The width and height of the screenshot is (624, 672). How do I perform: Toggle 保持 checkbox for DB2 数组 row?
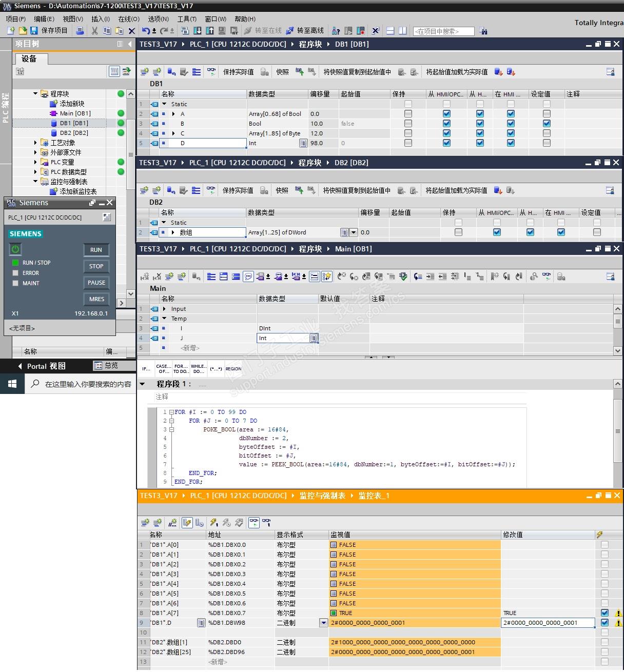coord(458,232)
